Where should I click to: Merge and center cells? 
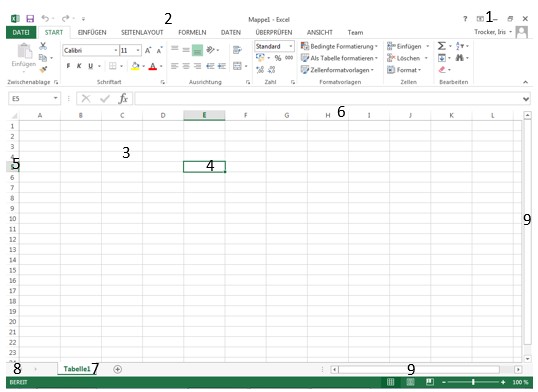click(237, 66)
